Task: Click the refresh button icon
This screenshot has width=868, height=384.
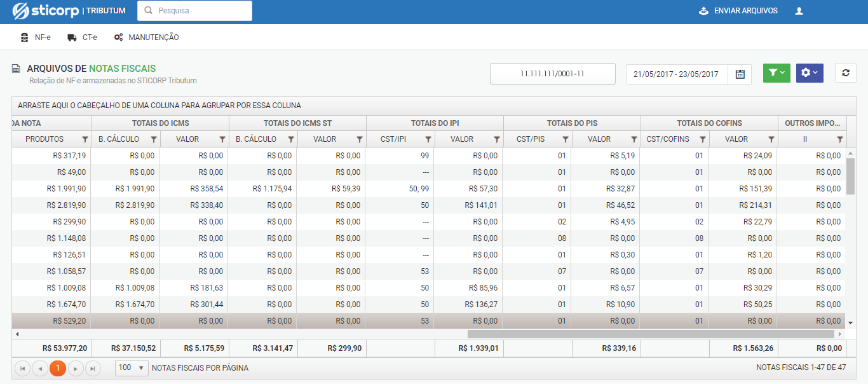Action: (x=846, y=73)
